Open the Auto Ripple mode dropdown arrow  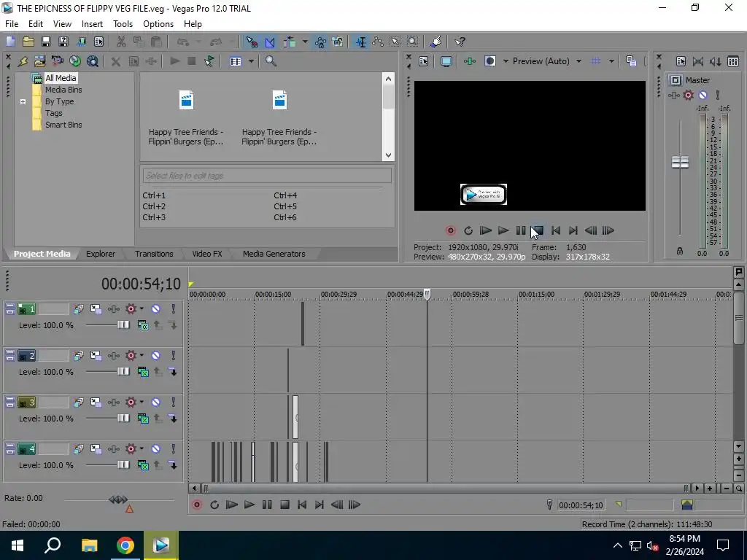pyautogui.click(x=305, y=42)
